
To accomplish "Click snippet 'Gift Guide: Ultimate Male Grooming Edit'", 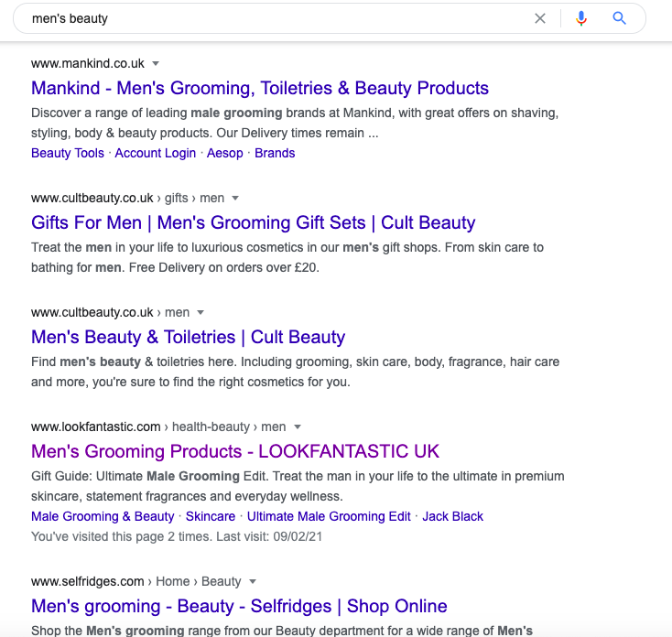I will click(298, 486).
